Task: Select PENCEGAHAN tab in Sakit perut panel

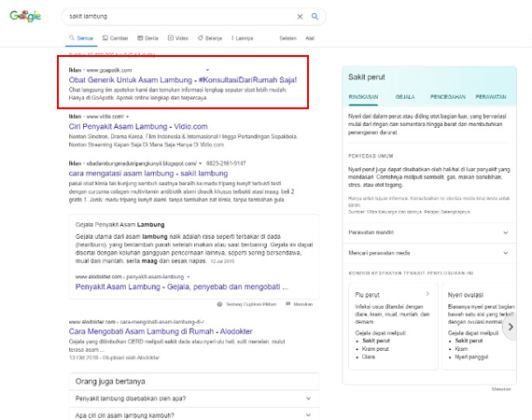Action: click(447, 97)
